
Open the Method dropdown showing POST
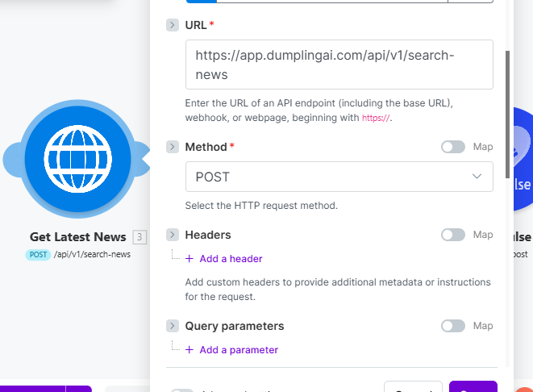339,177
